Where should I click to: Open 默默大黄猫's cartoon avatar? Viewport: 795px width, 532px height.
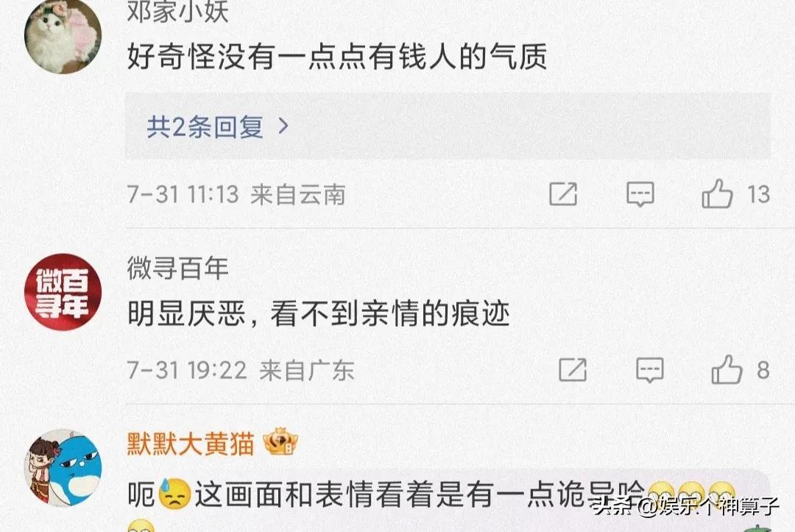(x=63, y=468)
